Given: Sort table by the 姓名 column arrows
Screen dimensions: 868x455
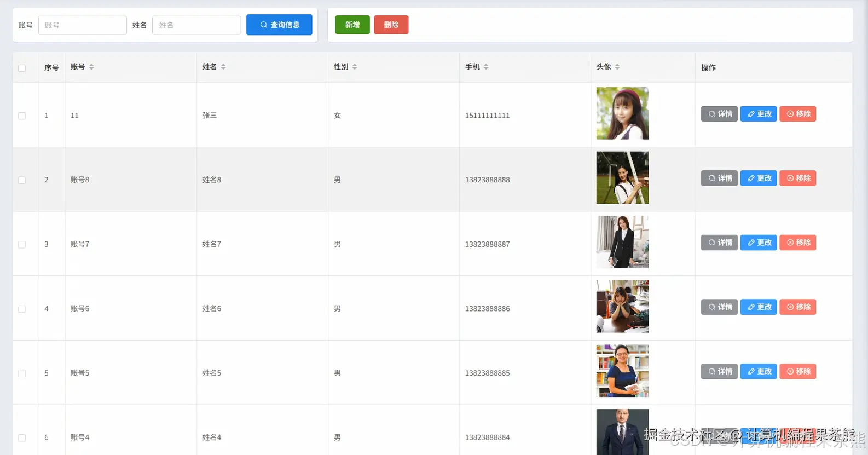Looking at the screenshot, I should pos(223,67).
